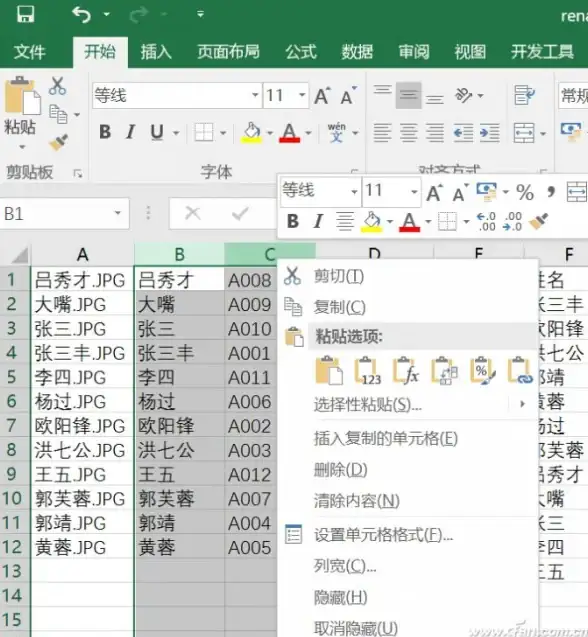Click the ribbon Copy icon
Viewport: 588px width, 637px height.
[x=58, y=114]
